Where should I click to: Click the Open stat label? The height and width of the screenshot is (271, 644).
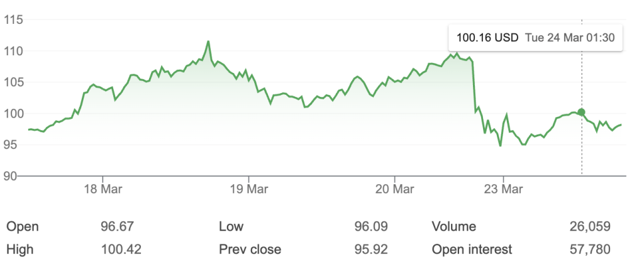click(x=22, y=227)
